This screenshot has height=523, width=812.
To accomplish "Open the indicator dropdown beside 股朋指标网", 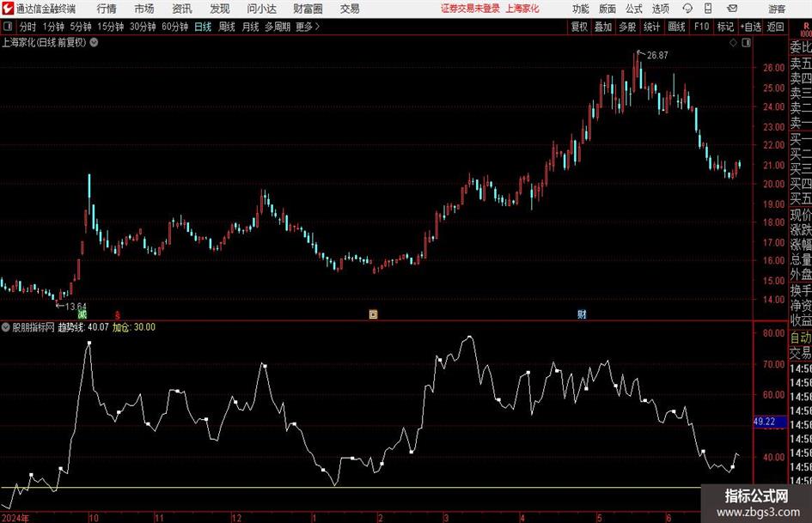I will pos(6,327).
